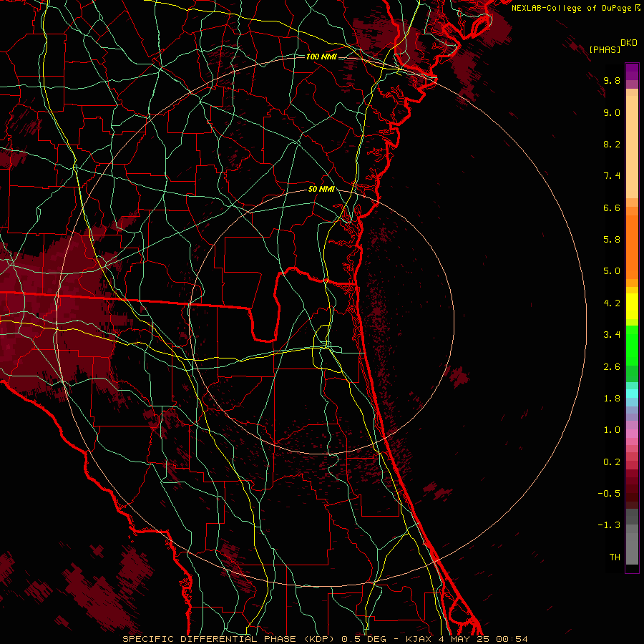The image size is (644, 644).
Task: Select the 9.8 value on the legend
Action: [612, 81]
